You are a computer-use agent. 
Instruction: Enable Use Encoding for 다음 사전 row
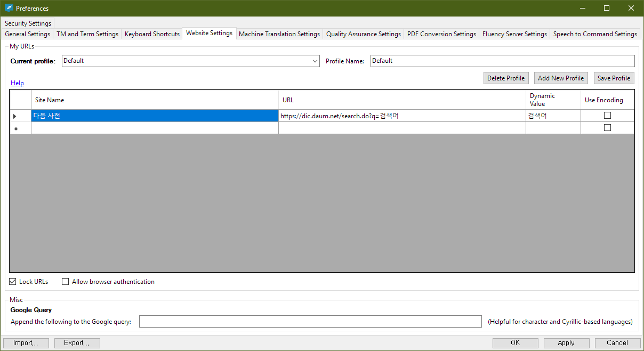(607, 116)
